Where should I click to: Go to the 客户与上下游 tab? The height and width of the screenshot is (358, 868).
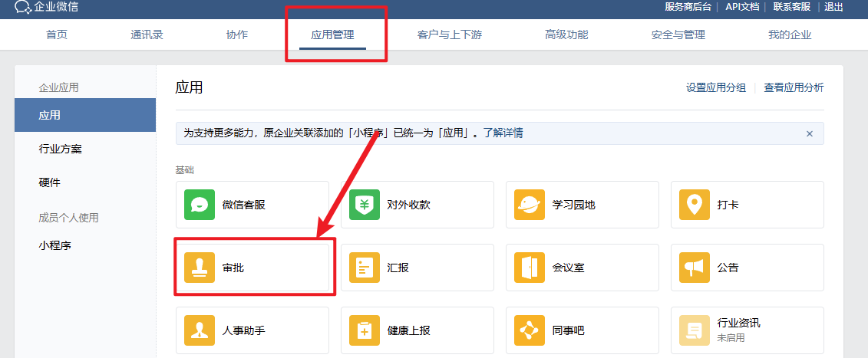(x=449, y=34)
